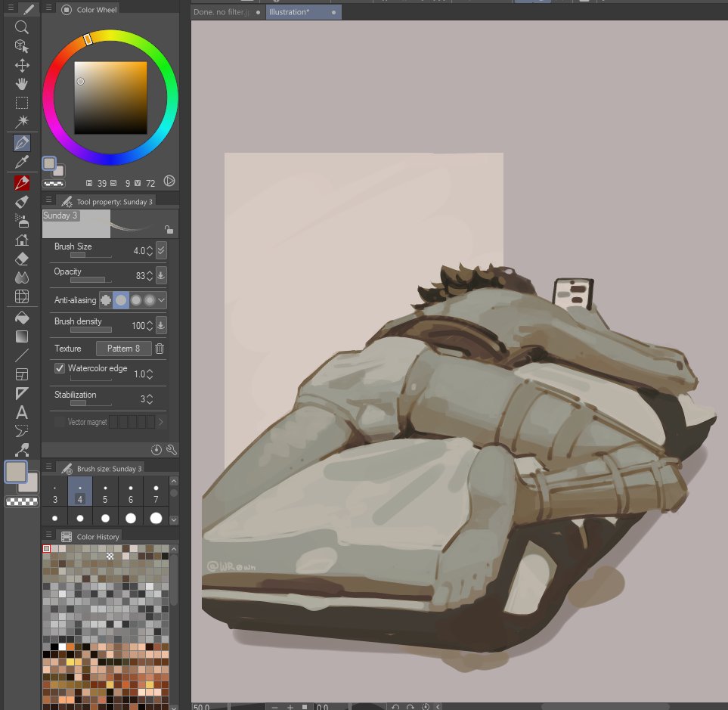Open Color History panel menu icon

tap(48, 535)
